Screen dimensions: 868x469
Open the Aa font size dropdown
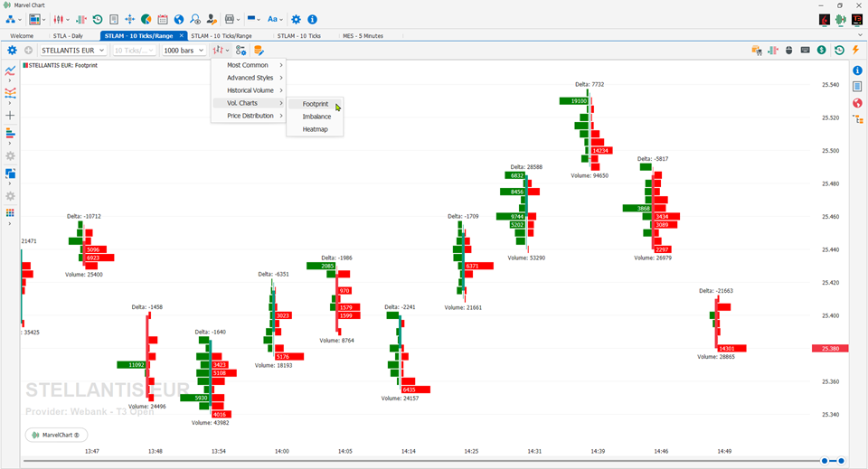click(x=272, y=19)
